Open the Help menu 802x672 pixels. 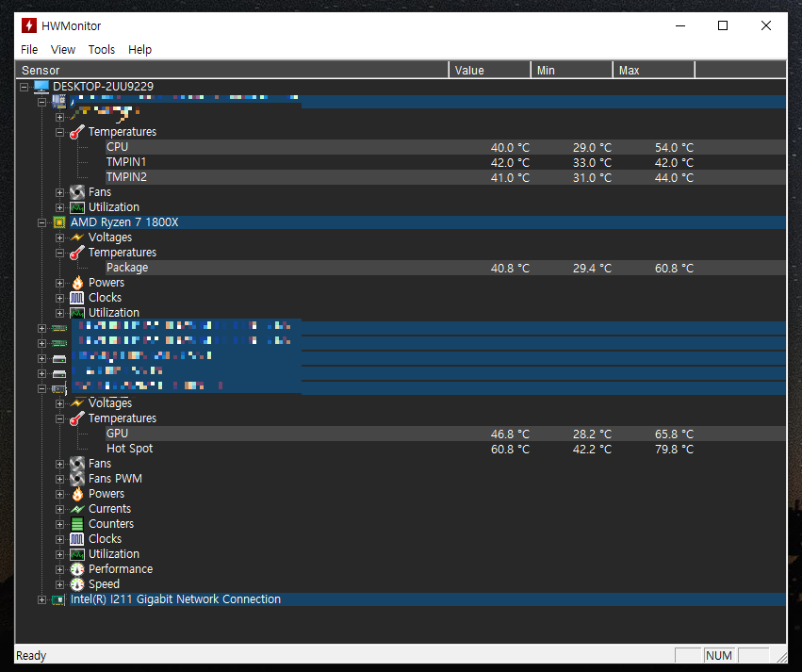[139, 50]
